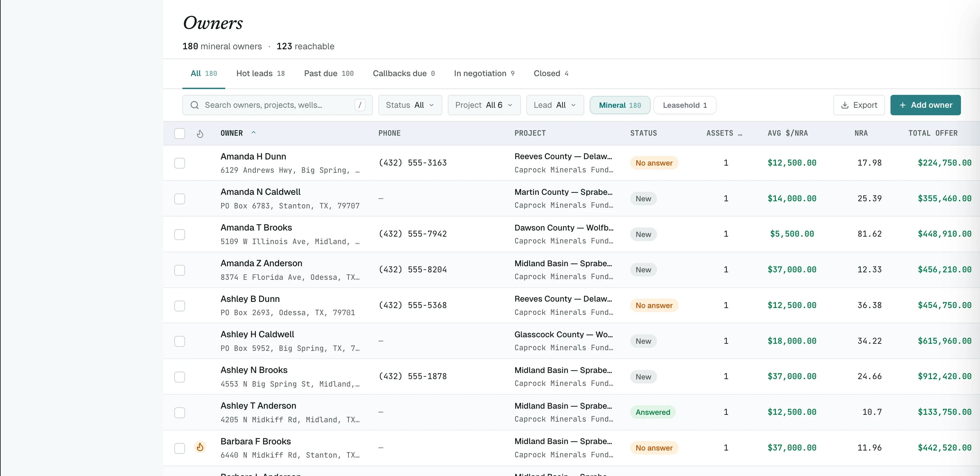Viewport: 980px width, 476px height.
Task: Click the Owner sort ascending arrow
Action: (x=254, y=133)
